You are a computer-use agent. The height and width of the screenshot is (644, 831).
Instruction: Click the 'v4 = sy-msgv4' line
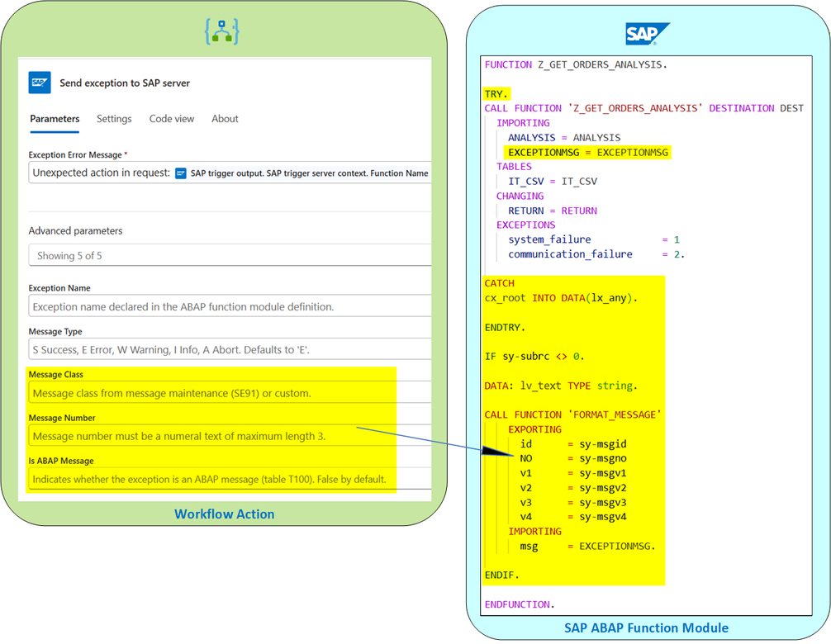573,517
